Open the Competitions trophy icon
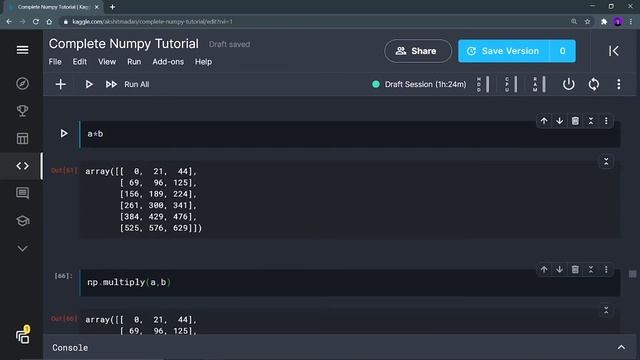The height and width of the screenshot is (360, 640). pos(22,111)
